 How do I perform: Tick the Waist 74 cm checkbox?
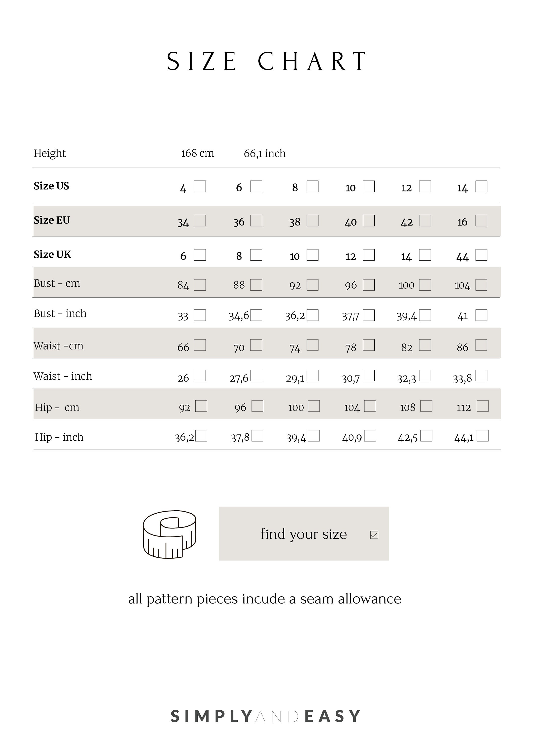coord(312,345)
